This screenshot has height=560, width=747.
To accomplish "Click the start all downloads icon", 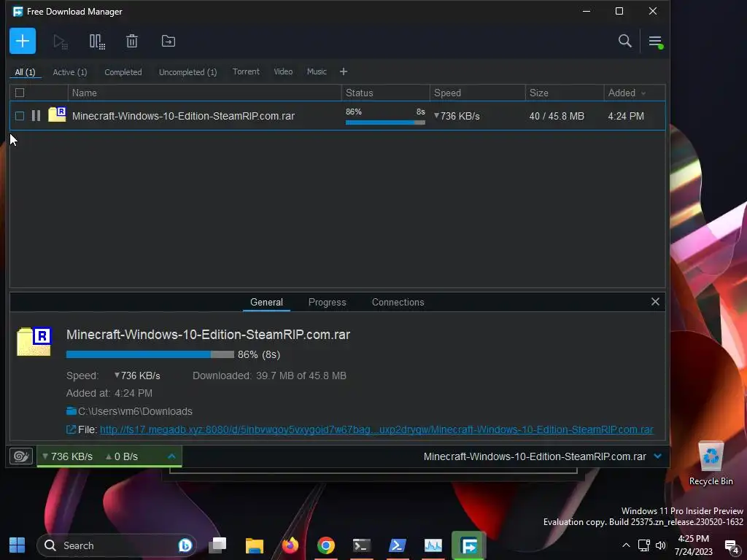I will tap(60, 42).
